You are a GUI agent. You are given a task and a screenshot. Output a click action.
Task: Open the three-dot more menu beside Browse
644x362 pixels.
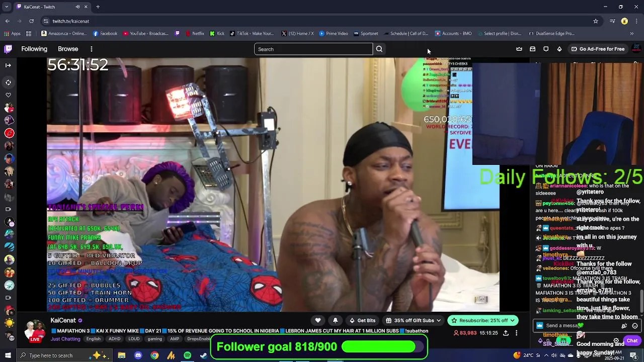point(92,49)
